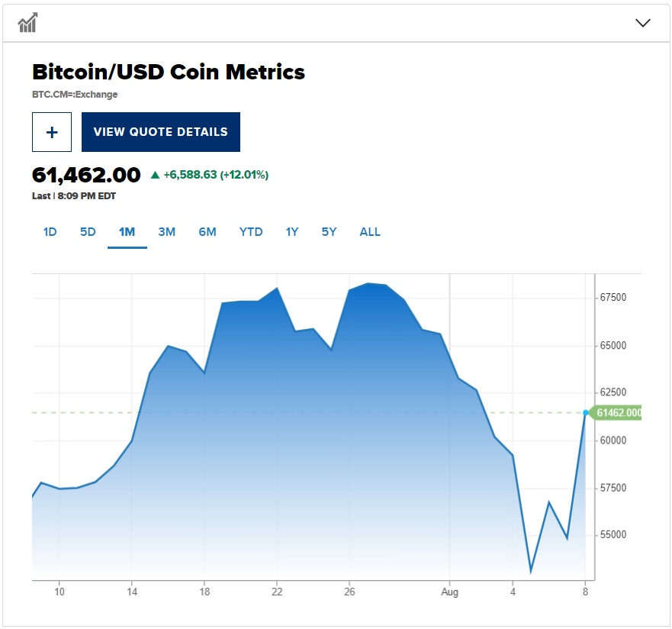Select the 1M time range tab

pyautogui.click(x=127, y=232)
